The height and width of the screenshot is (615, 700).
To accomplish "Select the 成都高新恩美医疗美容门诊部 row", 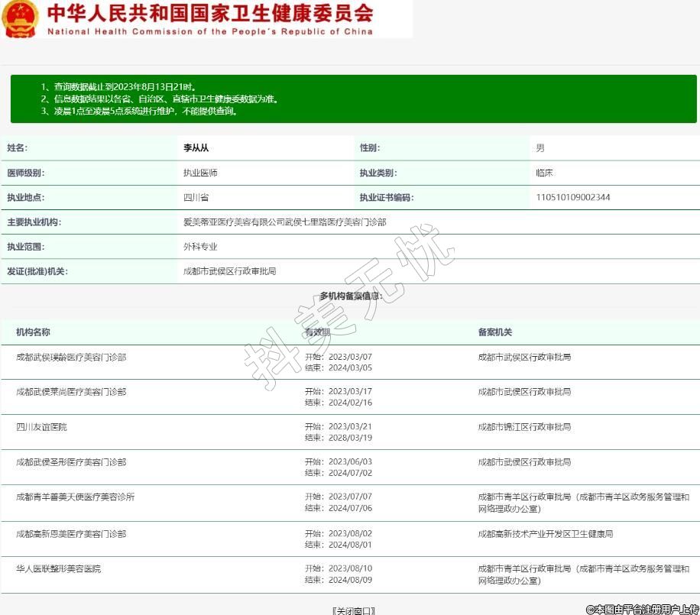I will pos(71,534).
